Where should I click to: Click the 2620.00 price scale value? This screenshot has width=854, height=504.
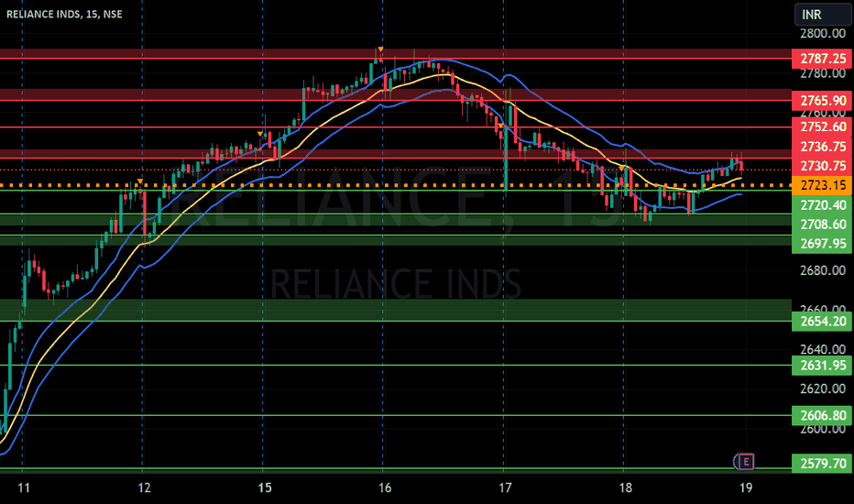point(823,389)
